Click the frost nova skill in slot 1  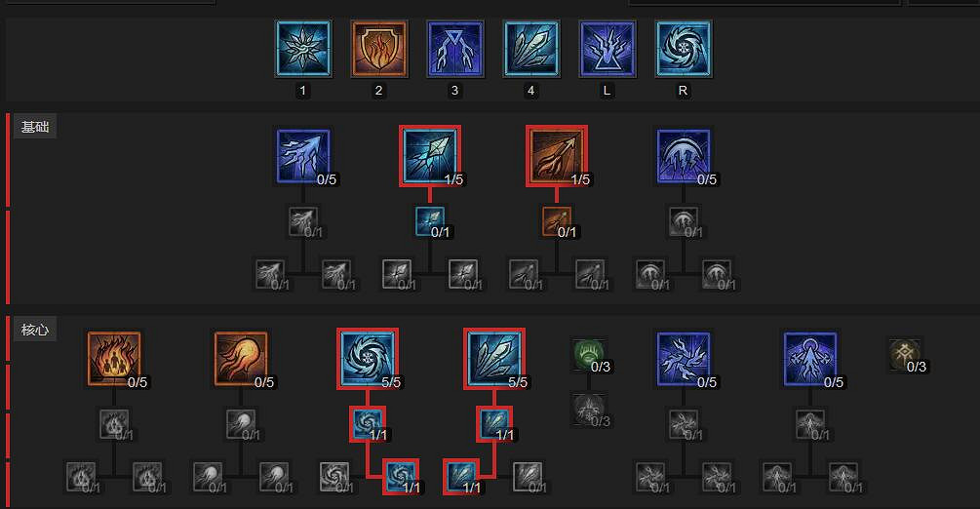pos(303,49)
